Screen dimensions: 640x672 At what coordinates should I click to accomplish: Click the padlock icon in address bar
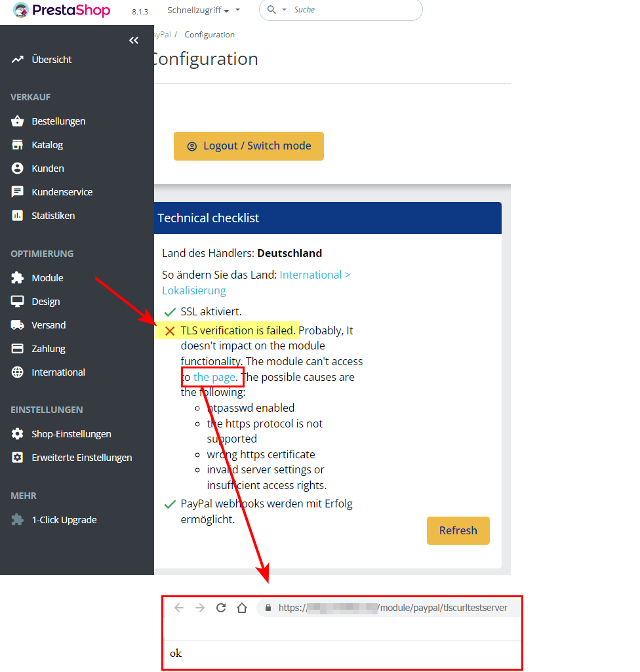point(268,608)
